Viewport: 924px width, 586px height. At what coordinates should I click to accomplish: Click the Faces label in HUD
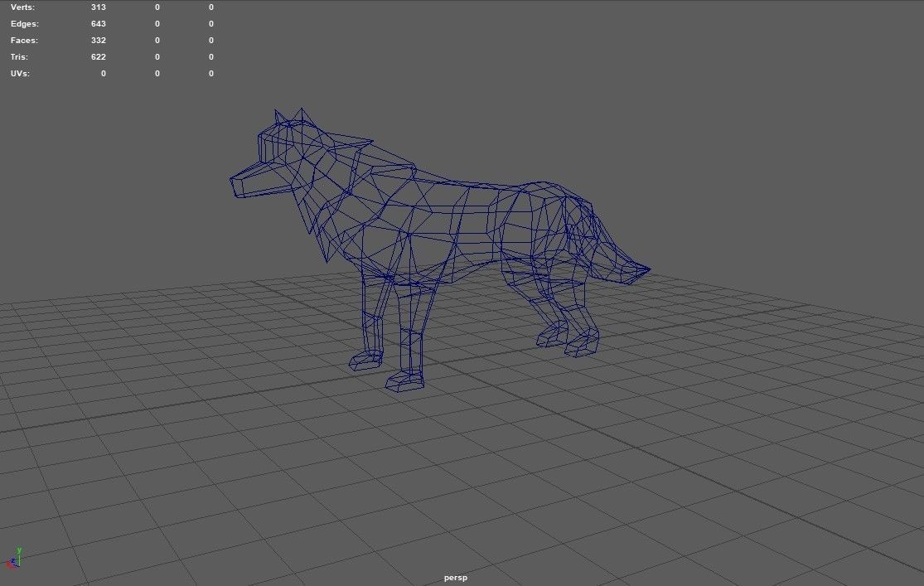click(x=24, y=40)
